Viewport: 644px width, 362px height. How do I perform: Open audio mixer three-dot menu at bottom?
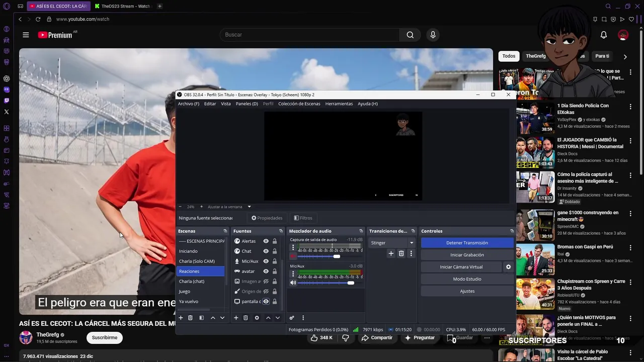coord(303,318)
